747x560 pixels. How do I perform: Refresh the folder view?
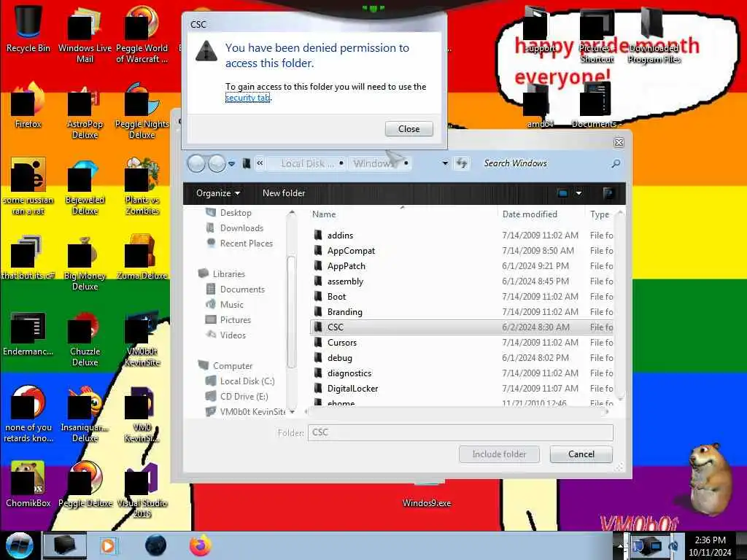tap(462, 163)
